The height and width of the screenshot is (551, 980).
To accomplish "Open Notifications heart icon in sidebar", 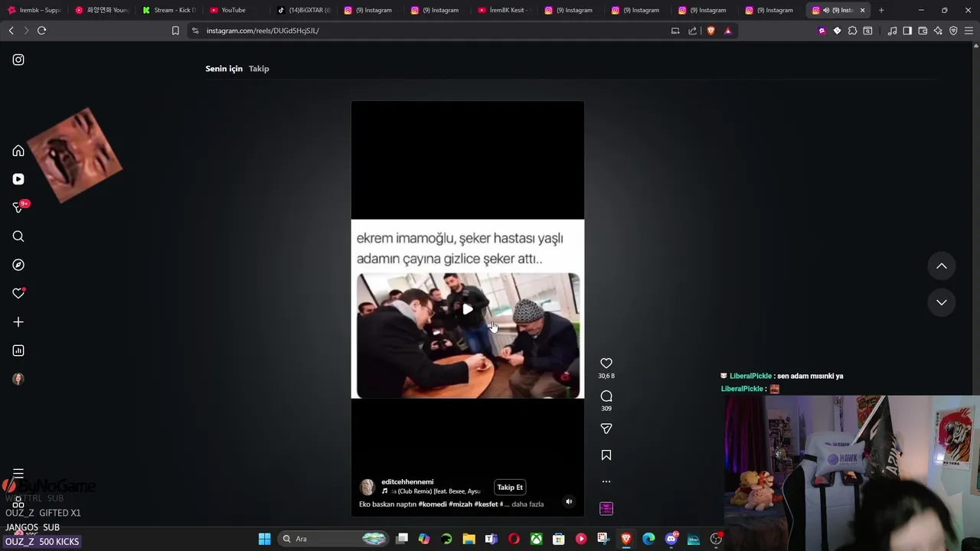I will tap(18, 293).
